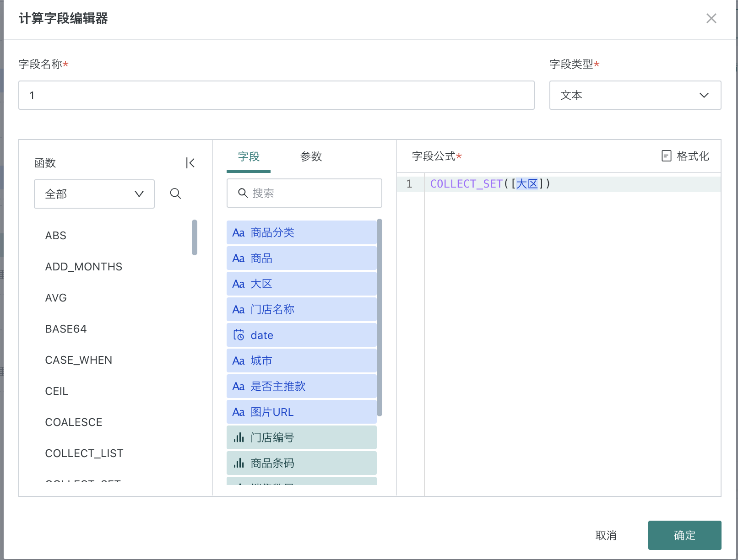Click COLLECT_SET in the formula
Image resolution: width=738 pixels, height=560 pixels.
467,184
